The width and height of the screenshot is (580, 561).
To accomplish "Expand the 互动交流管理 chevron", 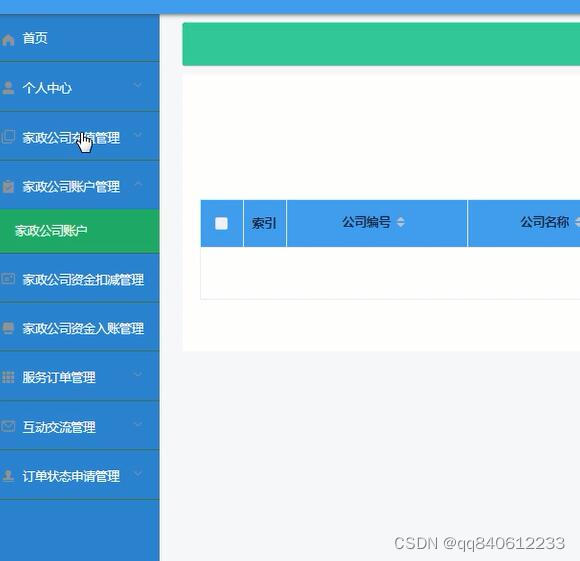I will [138, 424].
